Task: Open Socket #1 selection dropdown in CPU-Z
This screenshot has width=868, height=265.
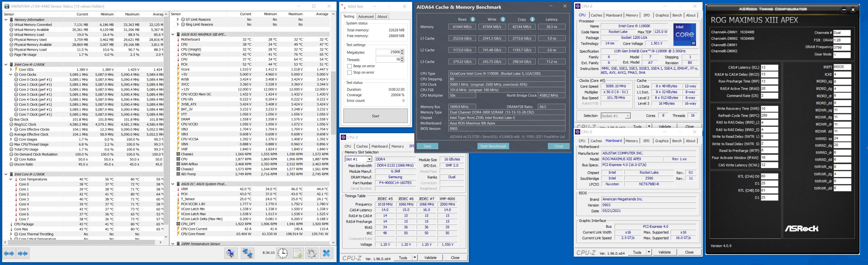Action: (627, 115)
